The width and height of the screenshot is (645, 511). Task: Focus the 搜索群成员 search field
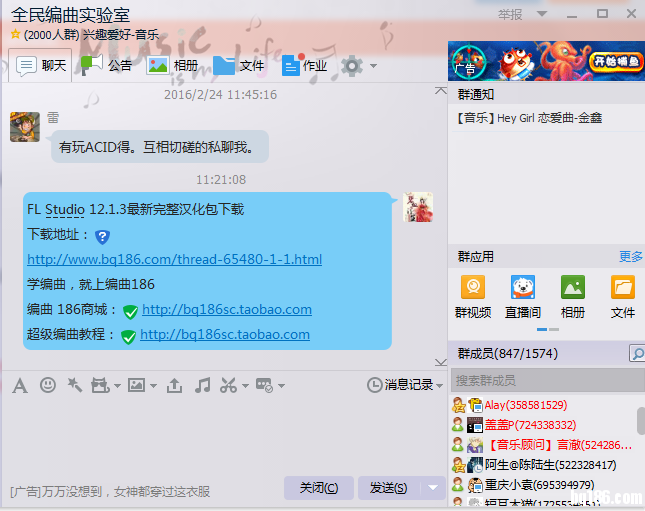point(547,381)
